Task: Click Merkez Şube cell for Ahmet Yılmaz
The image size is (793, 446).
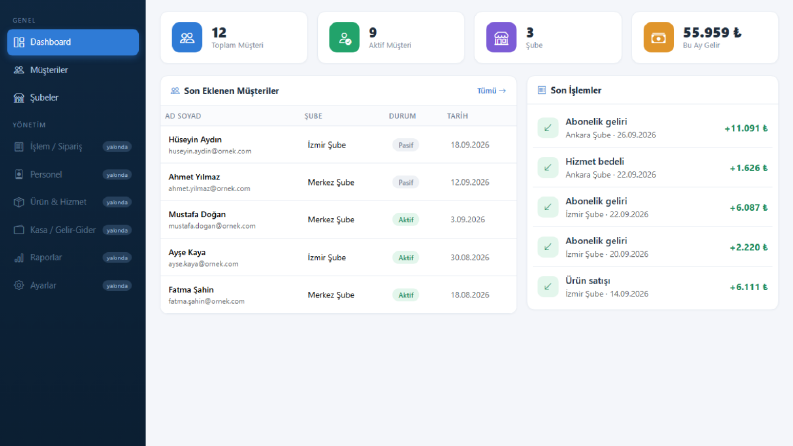Action: coord(331,183)
